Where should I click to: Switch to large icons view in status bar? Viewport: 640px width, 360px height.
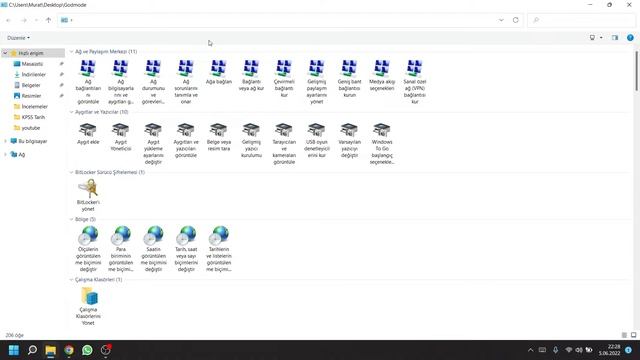(x=633, y=335)
